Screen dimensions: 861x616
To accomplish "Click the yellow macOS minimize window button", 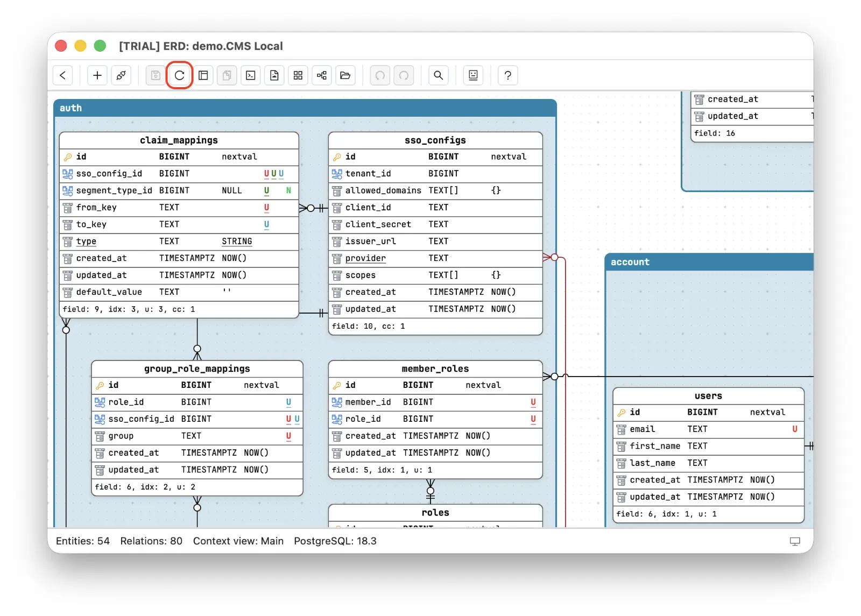I will point(80,46).
